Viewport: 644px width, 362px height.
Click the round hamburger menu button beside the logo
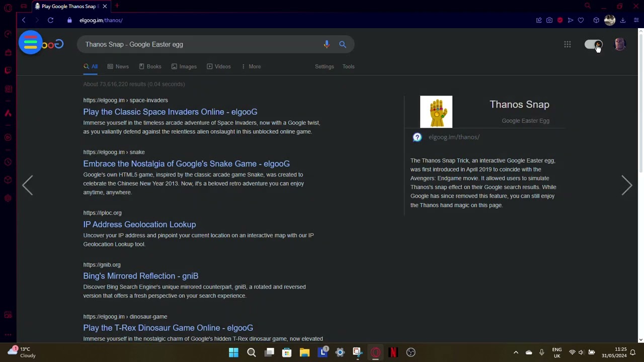coord(30,43)
